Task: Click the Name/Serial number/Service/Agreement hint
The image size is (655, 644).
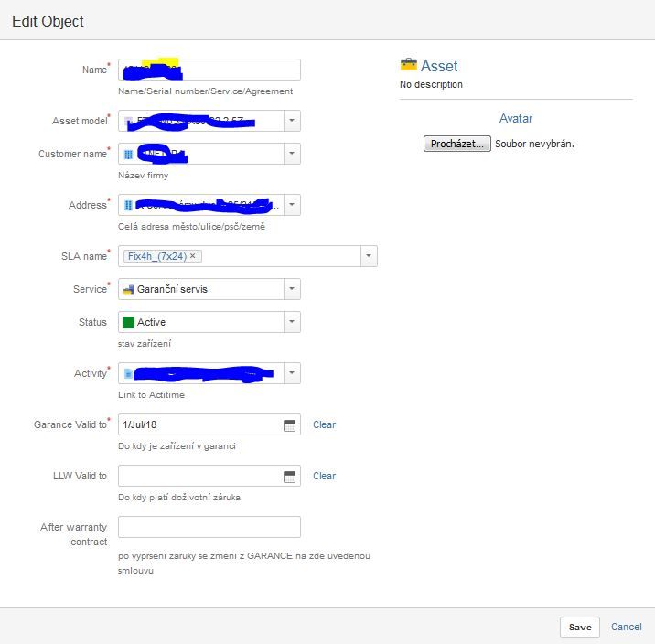Action: pos(205,91)
